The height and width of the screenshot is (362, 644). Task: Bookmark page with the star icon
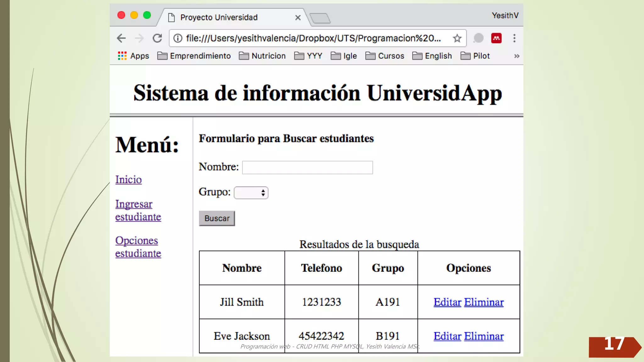[x=457, y=38]
